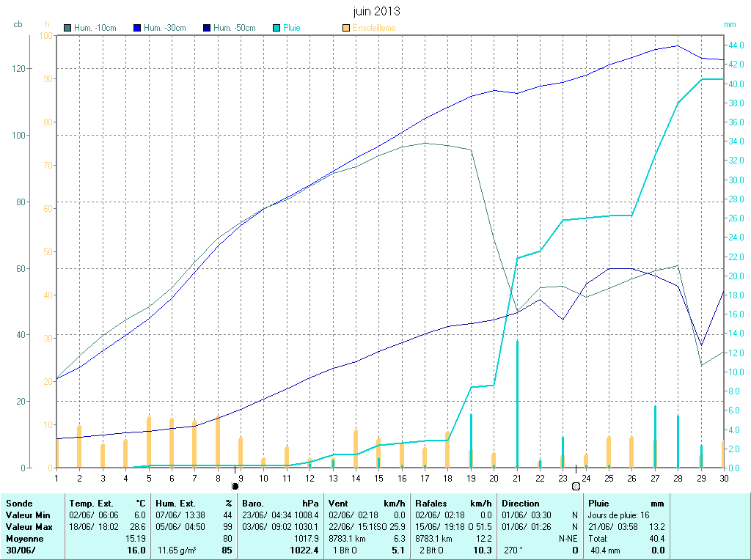Click the Pluie mm table header
751x560 pixels.
[626, 504]
